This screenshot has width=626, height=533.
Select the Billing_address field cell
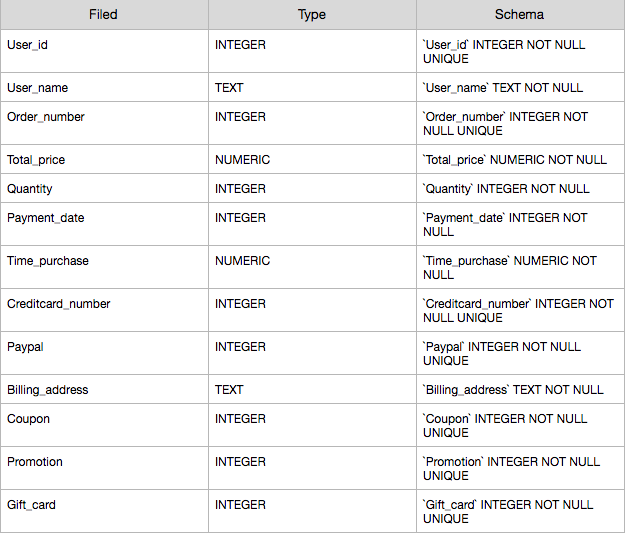point(104,389)
